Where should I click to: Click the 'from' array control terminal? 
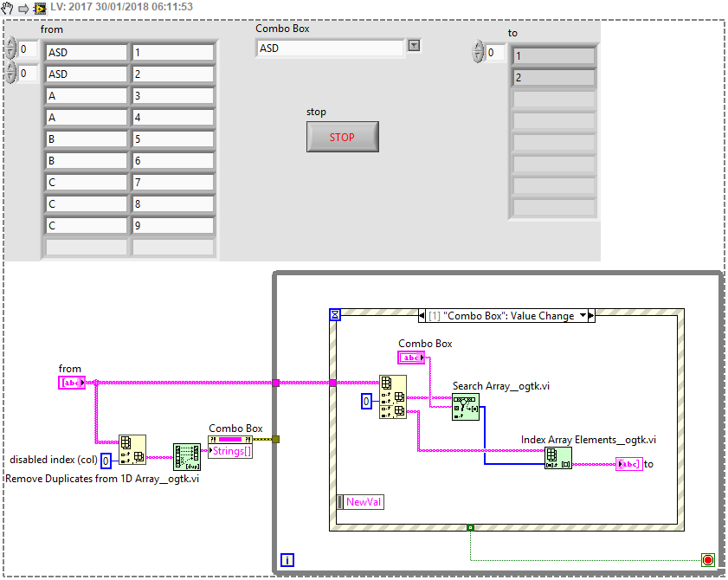pyautogui.click(x=72, y=383)
